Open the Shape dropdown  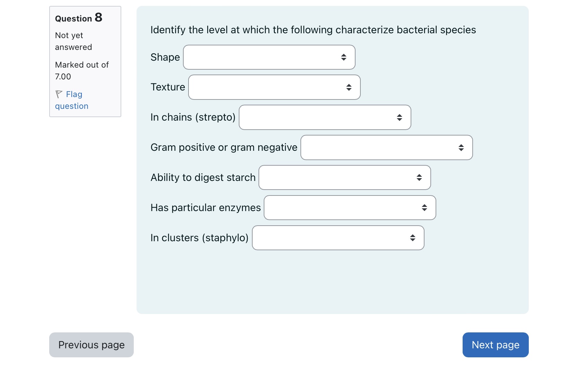tap(269, 57)
